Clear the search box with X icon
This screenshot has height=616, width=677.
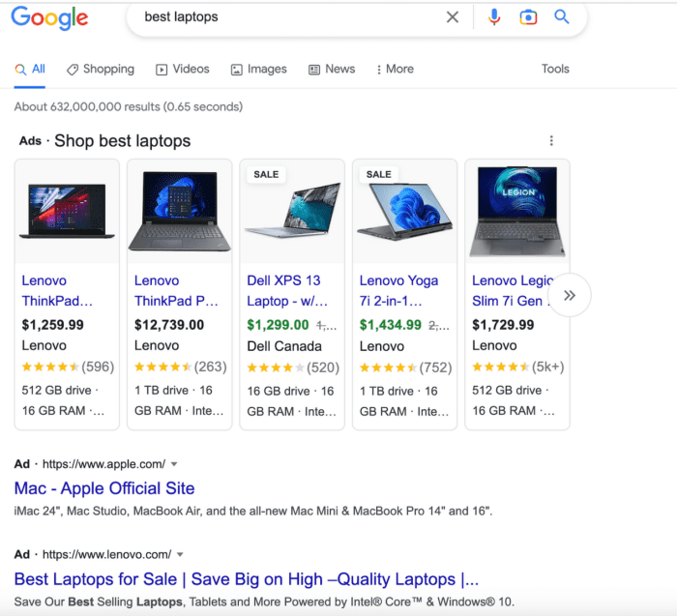coord(452,17)
